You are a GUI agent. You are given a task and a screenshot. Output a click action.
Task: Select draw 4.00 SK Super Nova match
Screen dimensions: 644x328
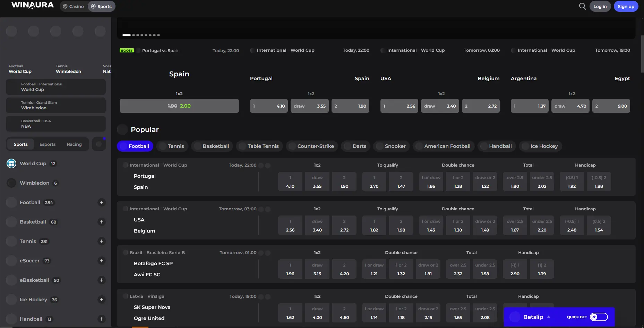[317, 313]
